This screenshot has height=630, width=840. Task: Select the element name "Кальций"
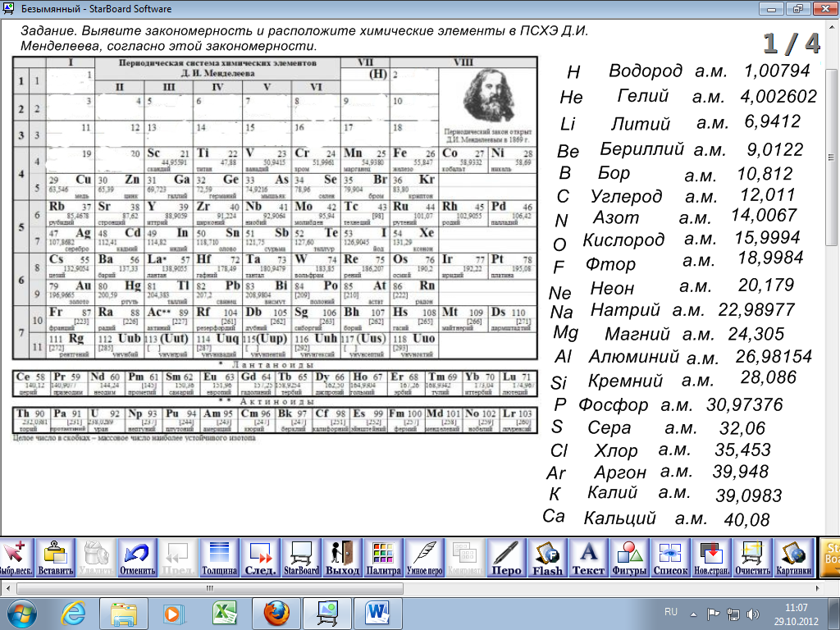[x=619, y=518]
